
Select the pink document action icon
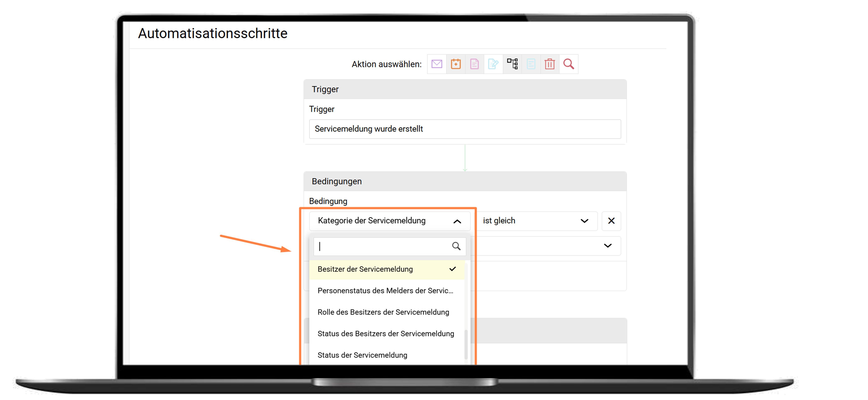coord(475,64)
